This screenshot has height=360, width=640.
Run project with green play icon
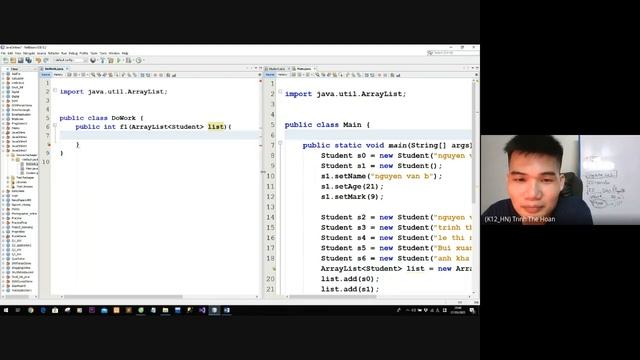coord(119,60)
